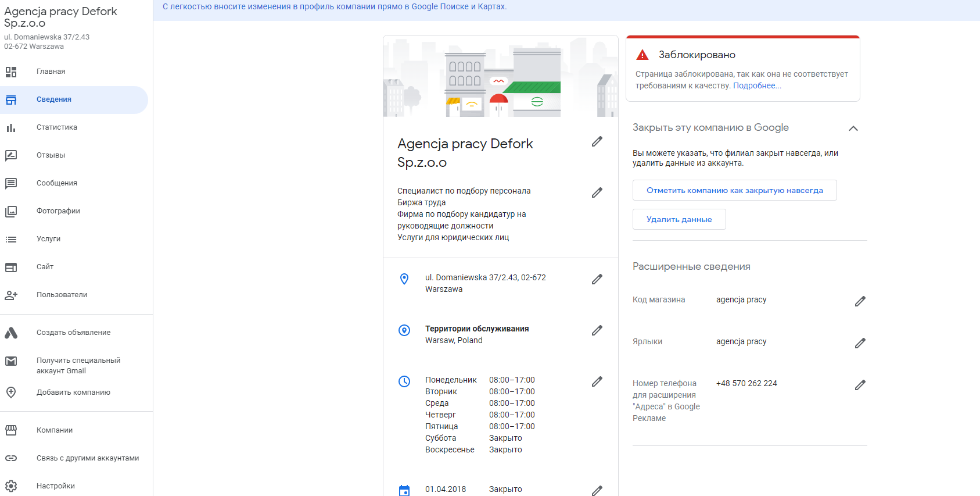Click the service area target icon
The image size is (980, 496).
point(404,330)
